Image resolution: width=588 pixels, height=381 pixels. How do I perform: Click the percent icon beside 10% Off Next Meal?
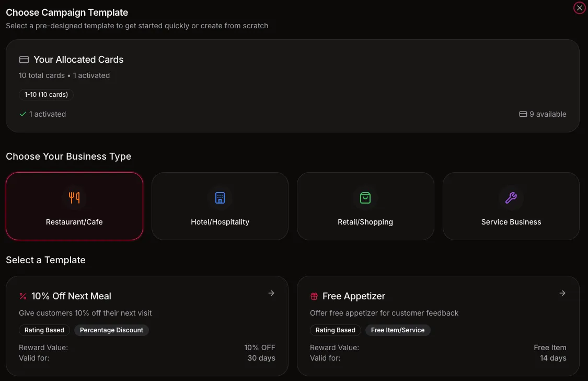(x=23, y=296)
